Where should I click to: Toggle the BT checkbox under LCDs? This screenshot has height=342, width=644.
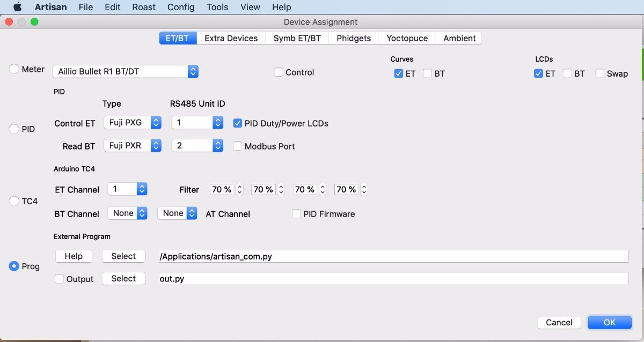[567, 73]
